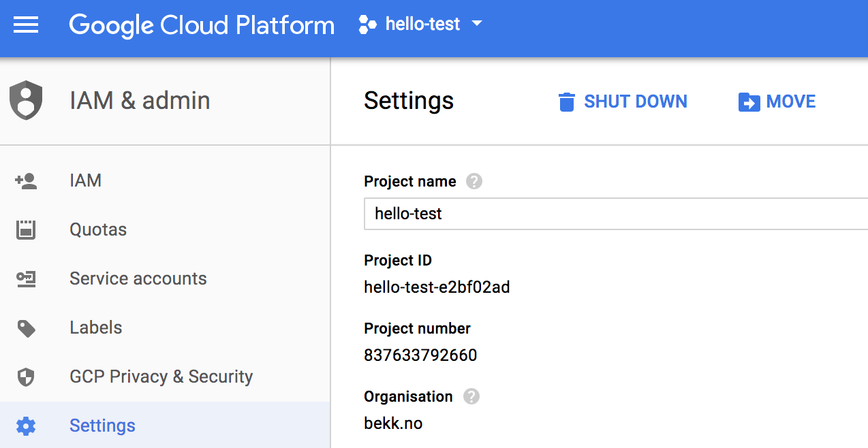Click the Settings page heading
This screenshot has height=448, width=868.
(x=409, y=101)
